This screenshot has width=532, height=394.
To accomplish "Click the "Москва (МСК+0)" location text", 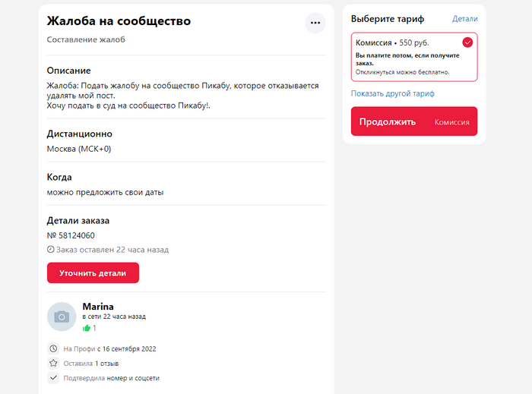I will point(79,149).
